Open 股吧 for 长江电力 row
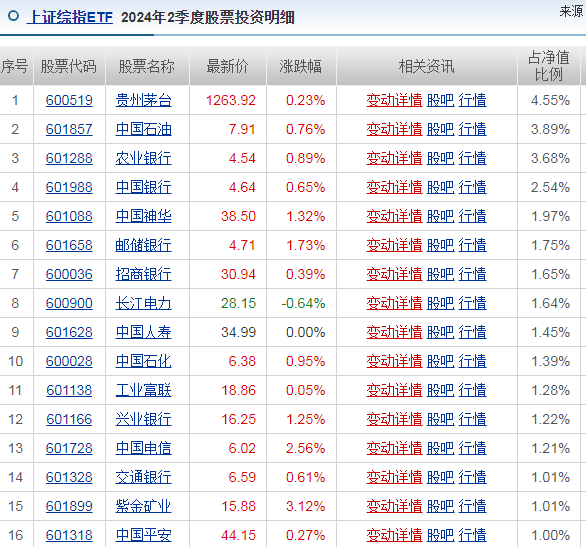This screenshot has width=586, height=547. 441,303
